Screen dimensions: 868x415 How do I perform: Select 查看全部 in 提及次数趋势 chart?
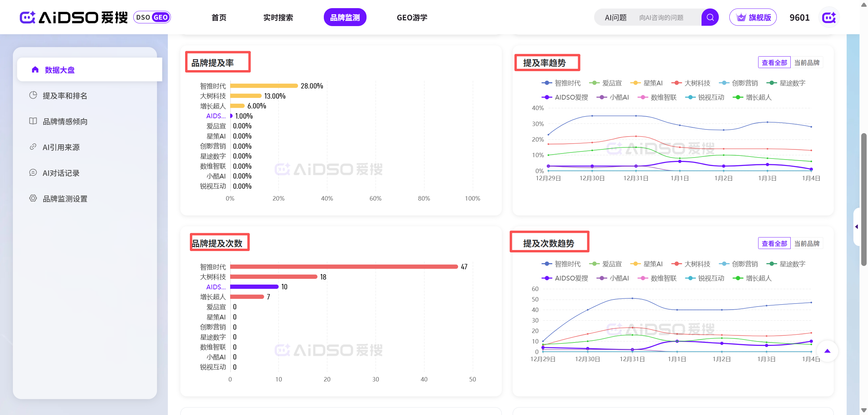pos(774,244)
